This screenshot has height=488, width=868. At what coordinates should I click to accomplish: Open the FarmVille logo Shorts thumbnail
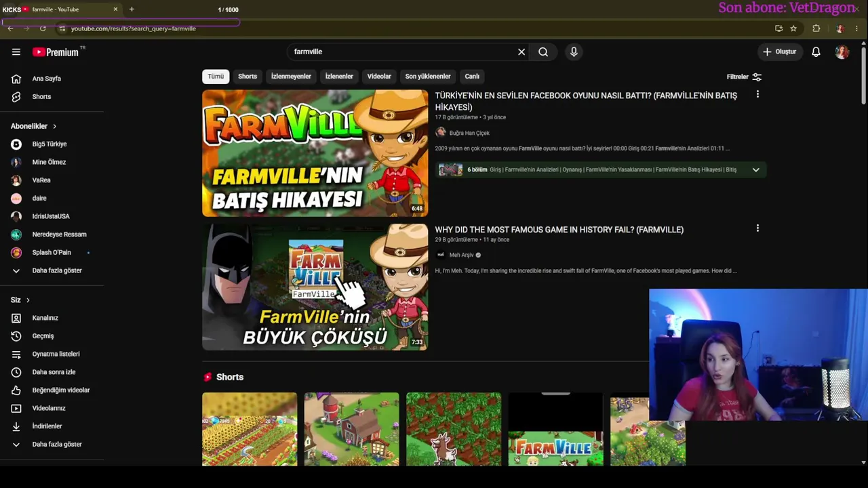[x=555, y=429]
